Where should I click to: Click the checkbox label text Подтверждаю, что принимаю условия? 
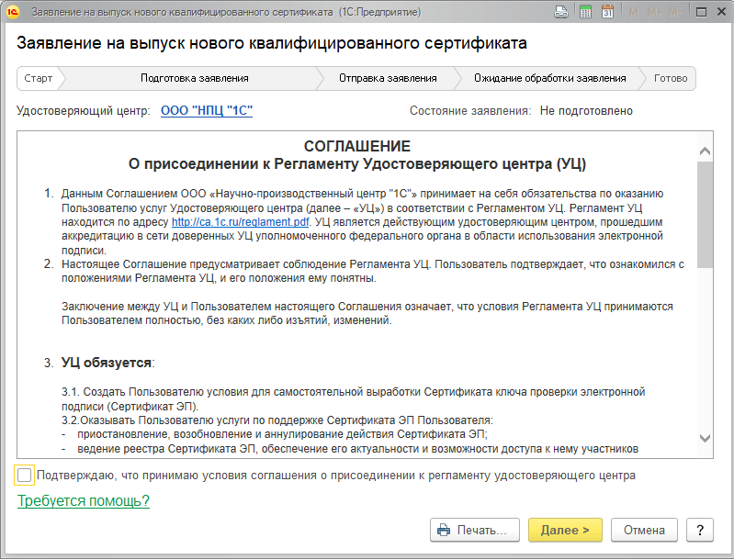point(336,476)
